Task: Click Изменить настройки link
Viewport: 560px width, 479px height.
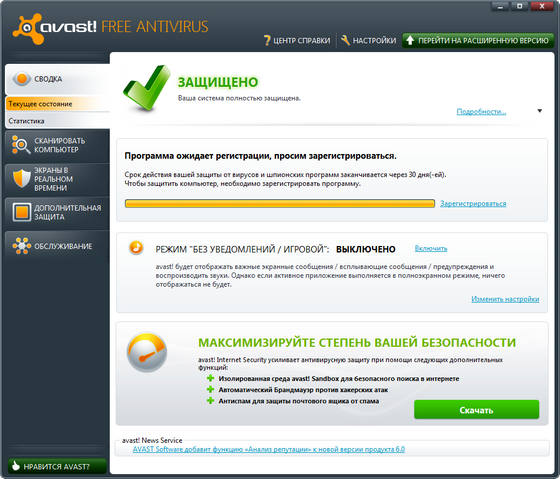Action: [505, 299]
